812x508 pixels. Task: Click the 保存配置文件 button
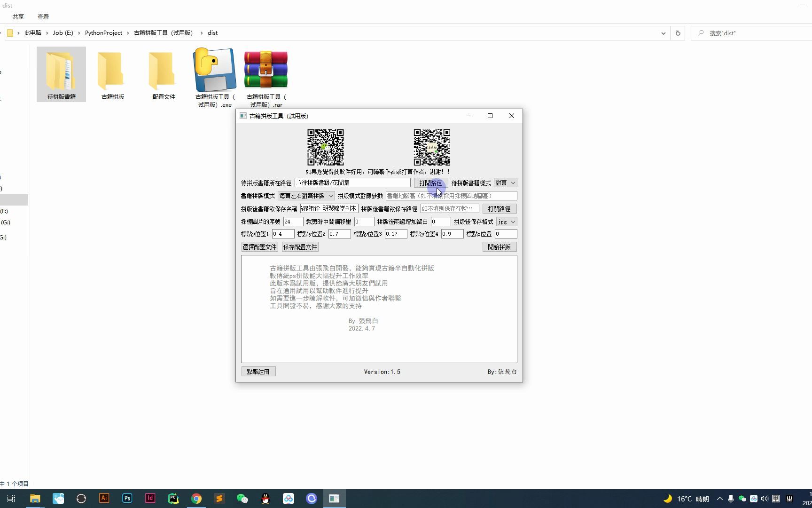pos(300,247)
